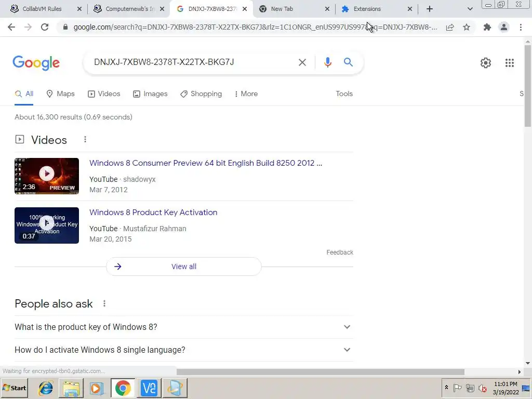
Task: Open Windows Explorer folder from taskbar
Action: (x=71, y=388)
